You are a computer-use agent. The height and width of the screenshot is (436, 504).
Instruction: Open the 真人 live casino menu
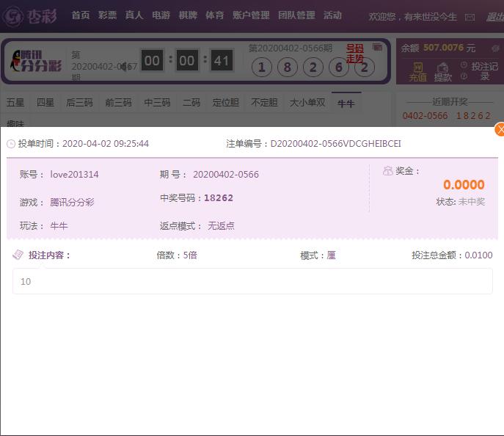click(134, 15)
